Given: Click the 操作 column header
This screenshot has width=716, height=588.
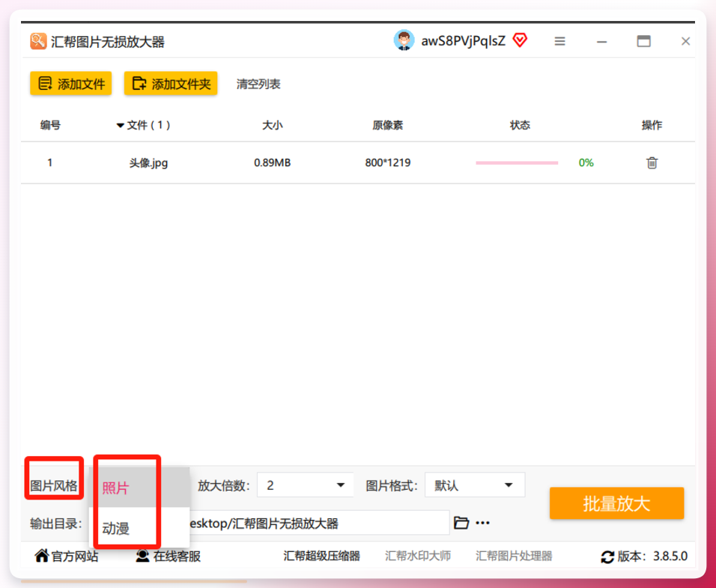Looking at the screenshot, I should [652, 125].
